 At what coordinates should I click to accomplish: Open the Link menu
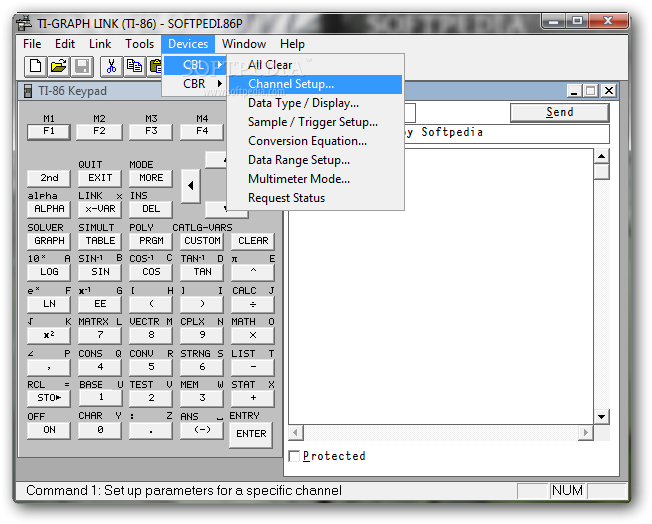coord(100,44)
